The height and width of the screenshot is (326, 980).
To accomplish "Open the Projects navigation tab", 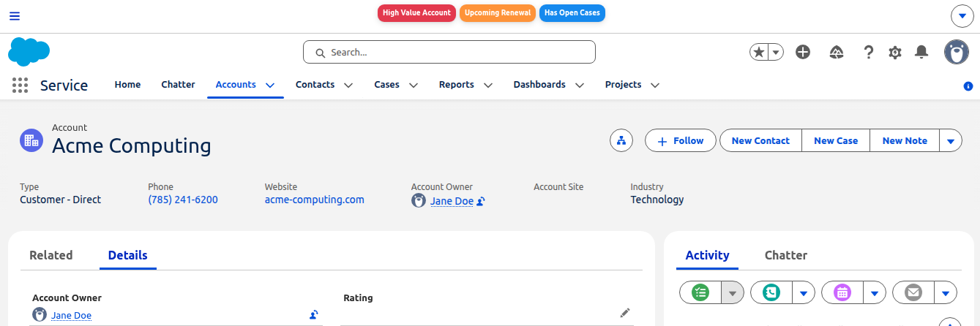I will coord(624,85).
